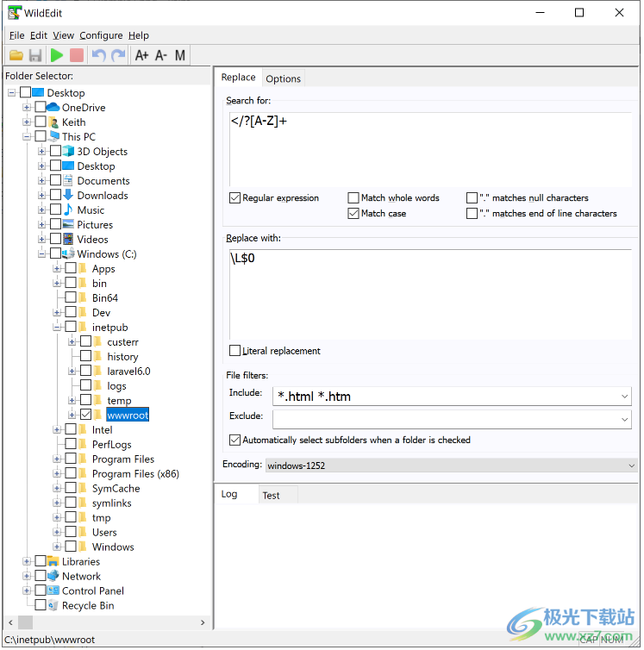Open the Configure menu

(x=101, y=35)
